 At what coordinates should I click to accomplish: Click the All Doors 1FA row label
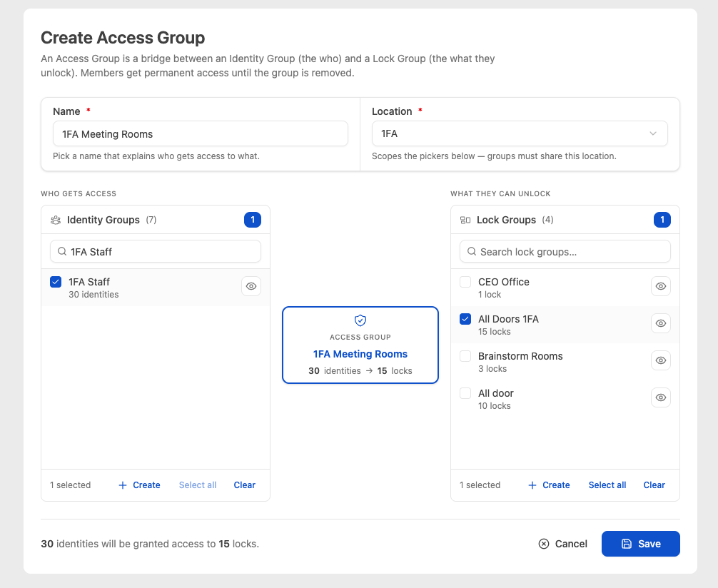[508, 319]
